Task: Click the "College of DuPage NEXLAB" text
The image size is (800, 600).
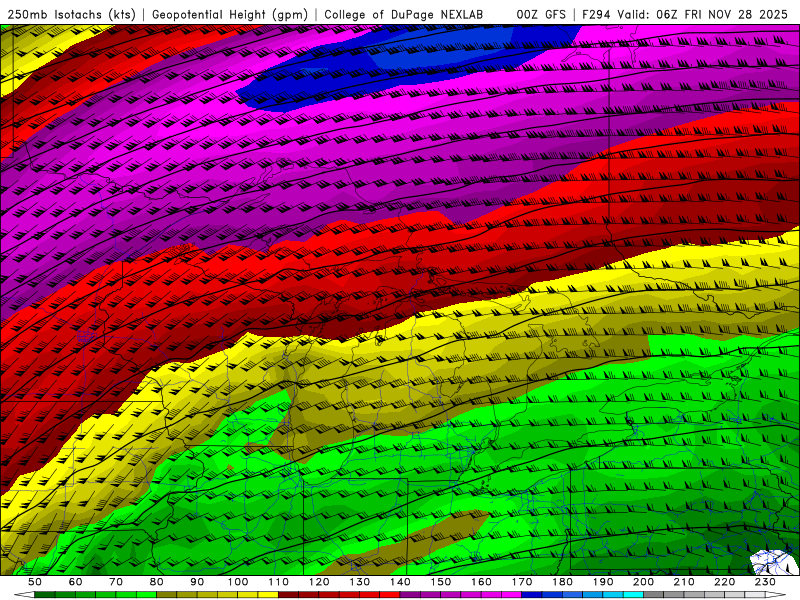Action: pos(404,15)
